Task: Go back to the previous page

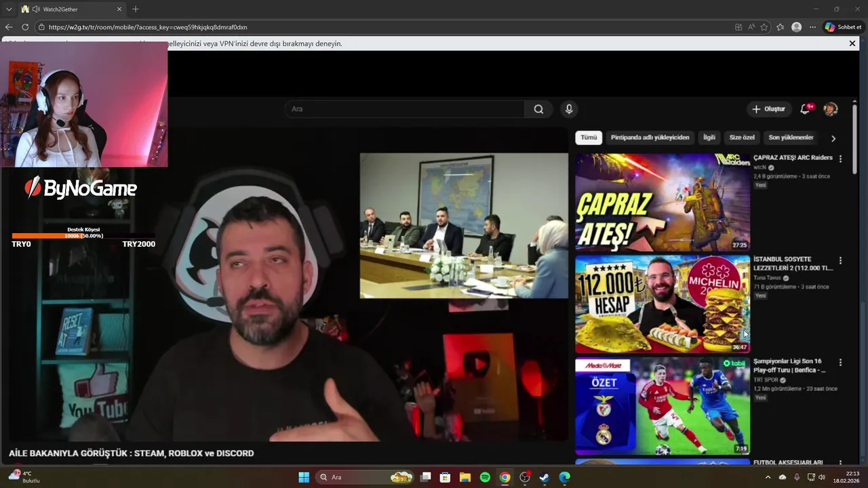Action: [9, 27]
